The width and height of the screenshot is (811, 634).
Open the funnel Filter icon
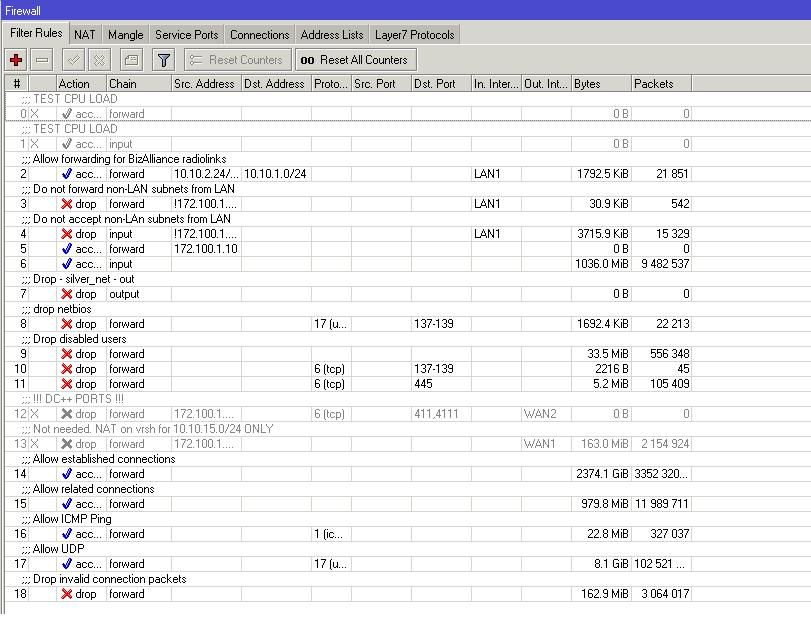pos(163,60)
